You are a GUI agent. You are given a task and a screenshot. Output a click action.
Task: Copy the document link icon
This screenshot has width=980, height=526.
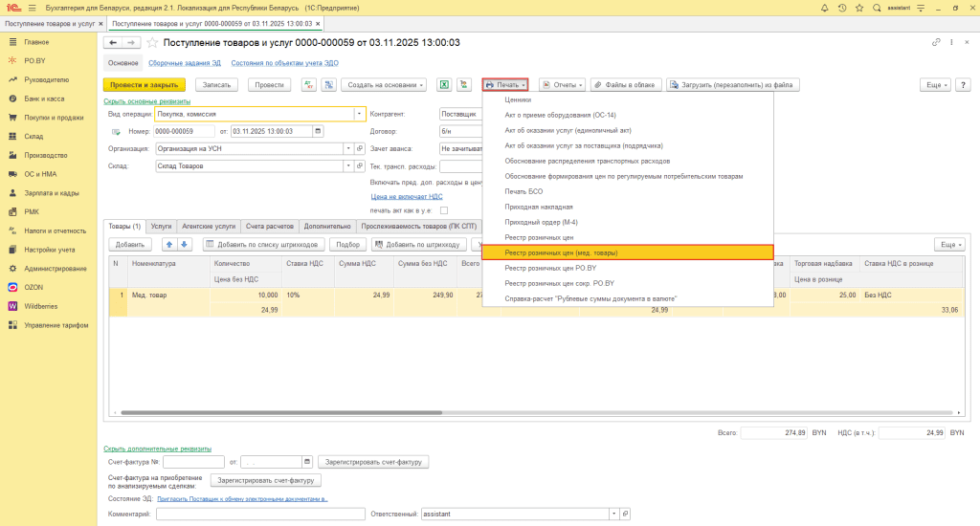(x=936, y=43)
